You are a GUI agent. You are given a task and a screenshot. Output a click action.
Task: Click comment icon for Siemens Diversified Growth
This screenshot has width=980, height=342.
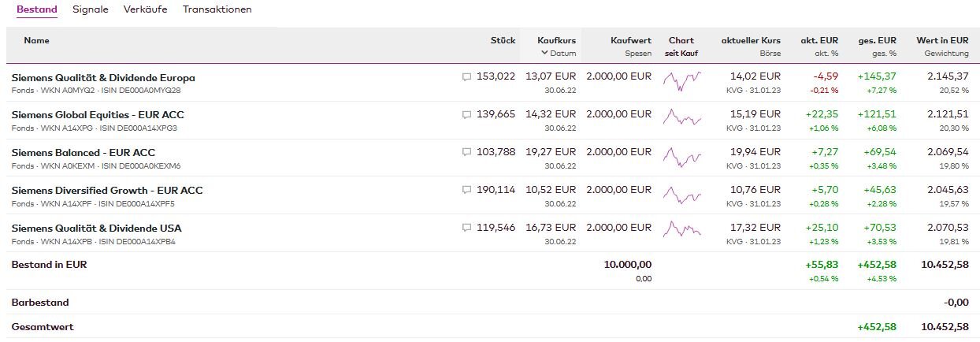pos(466,190)
